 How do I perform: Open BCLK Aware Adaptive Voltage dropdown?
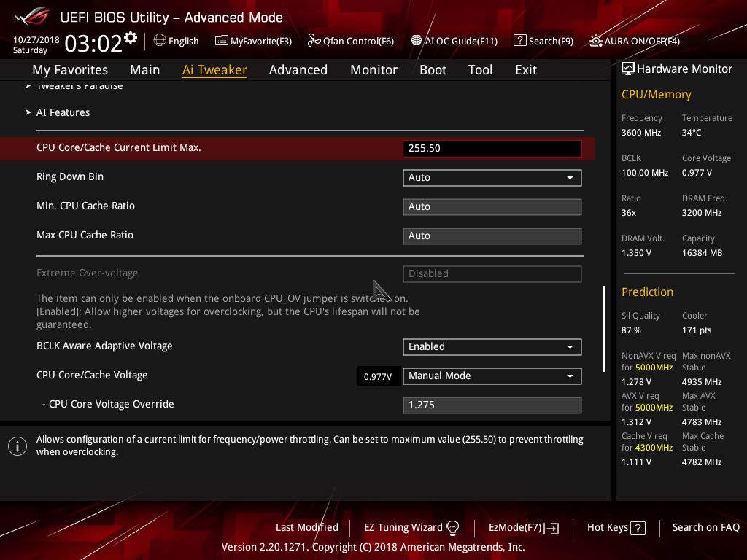point(492,346)
